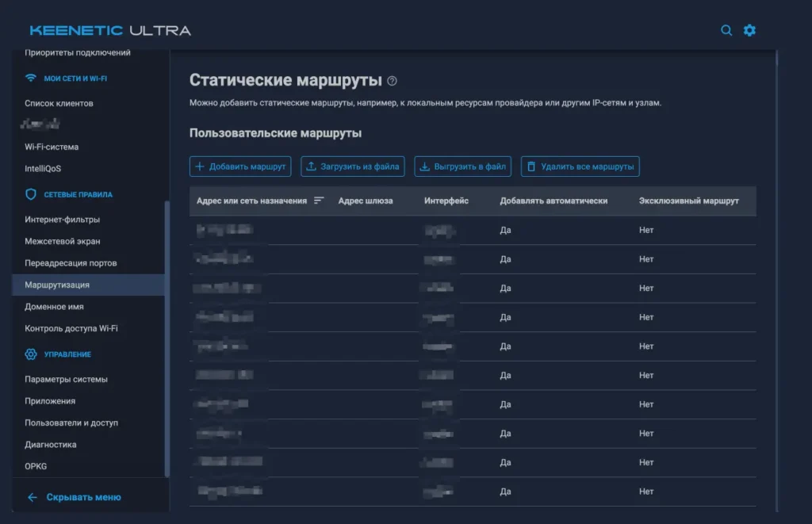Viewport: 812px width, 524px height.
Task: Open "Интернет-фильтры" in the sidebar
Action: (63, 219)
